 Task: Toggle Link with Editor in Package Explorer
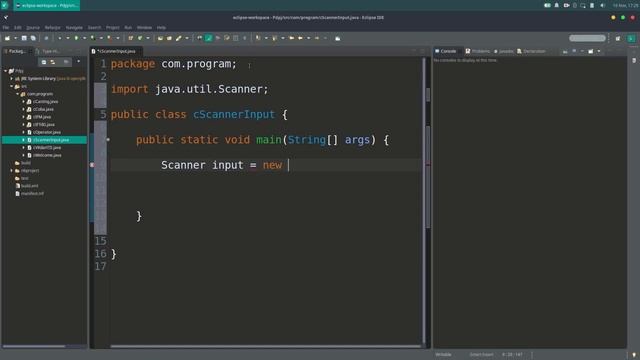(x=53, y=62)
